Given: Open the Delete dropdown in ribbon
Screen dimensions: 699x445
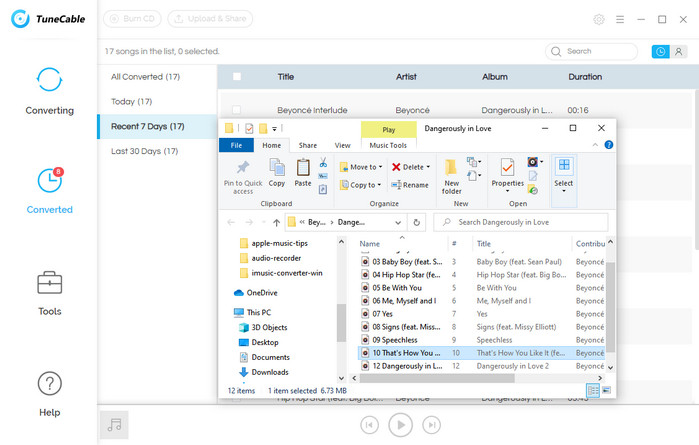Looking at the screenshot, I should (411, 167).
